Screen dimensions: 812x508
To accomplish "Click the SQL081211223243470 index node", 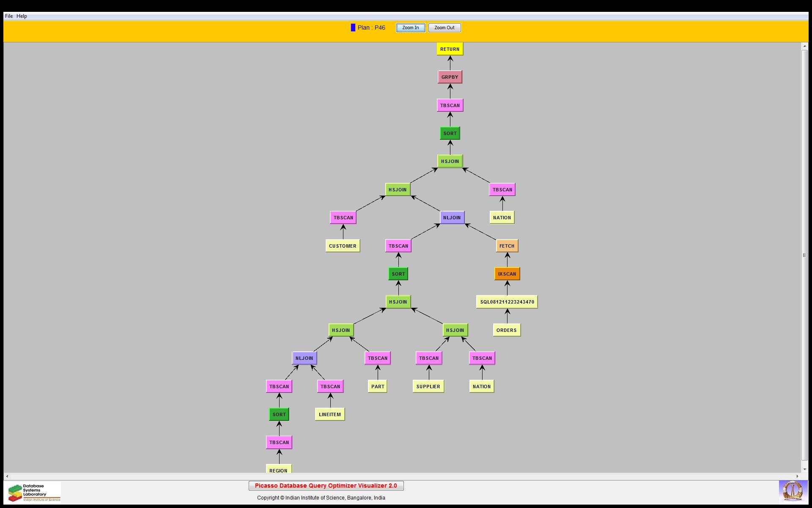I will click(x=507, y=302).
